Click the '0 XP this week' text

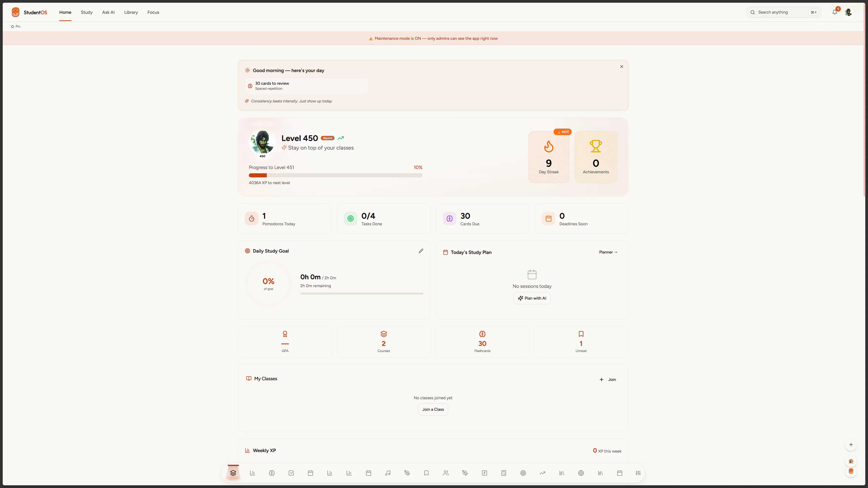point(607,451)
